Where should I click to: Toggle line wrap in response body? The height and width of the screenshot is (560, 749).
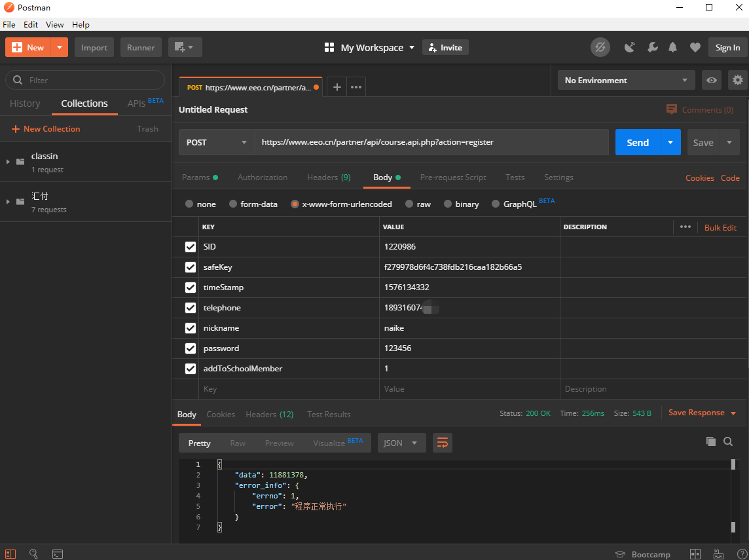(443, 443)
